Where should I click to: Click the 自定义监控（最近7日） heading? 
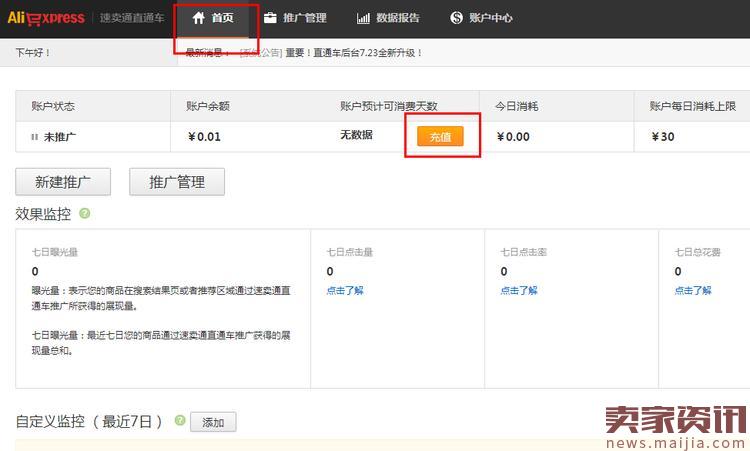coord(89,421)
